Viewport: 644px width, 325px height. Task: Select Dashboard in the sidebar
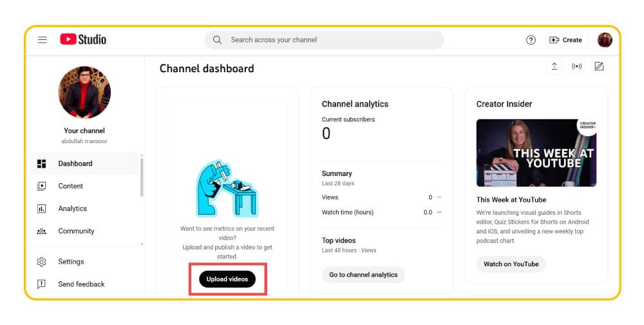pyautogui.click(x=84, y=164)
